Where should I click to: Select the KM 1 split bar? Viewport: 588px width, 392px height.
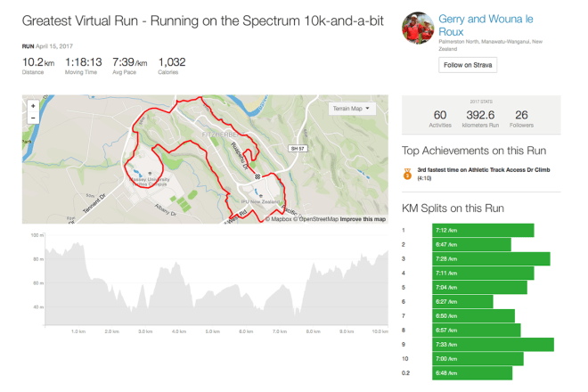(483, 230)
